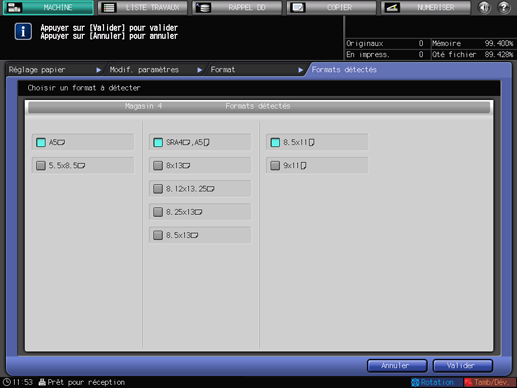Click the printer reception status icon

(x=42, y=382)
